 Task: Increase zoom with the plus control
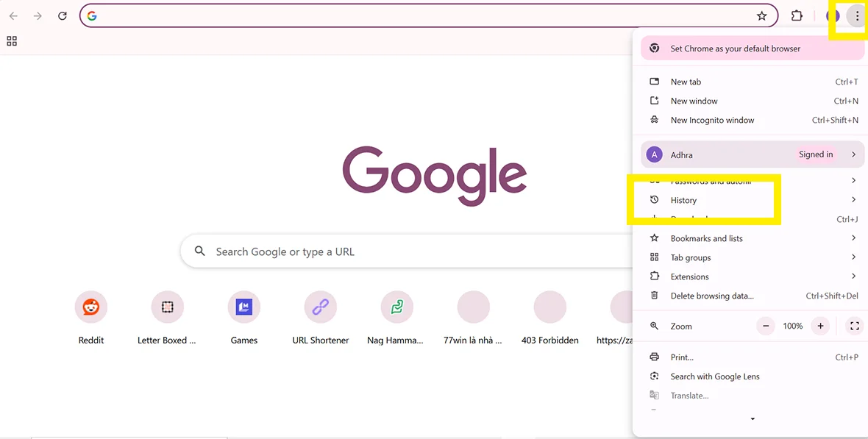tap(820, 326)
